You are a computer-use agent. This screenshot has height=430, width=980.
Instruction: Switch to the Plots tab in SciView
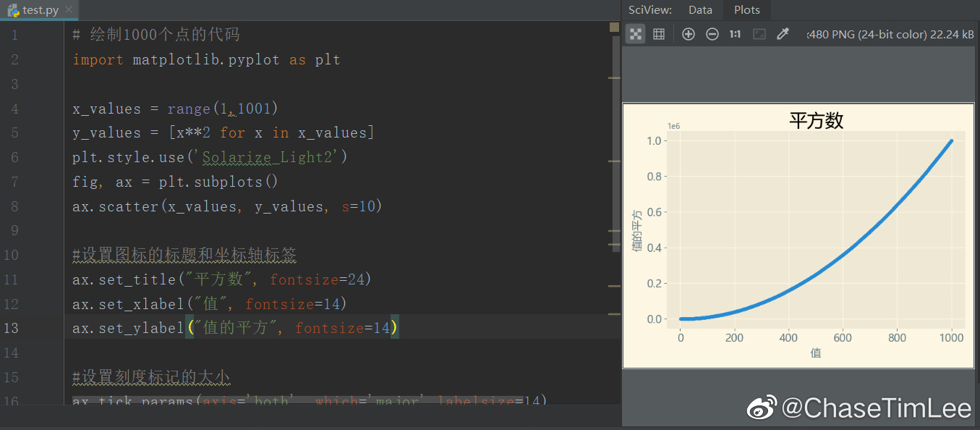747,10
